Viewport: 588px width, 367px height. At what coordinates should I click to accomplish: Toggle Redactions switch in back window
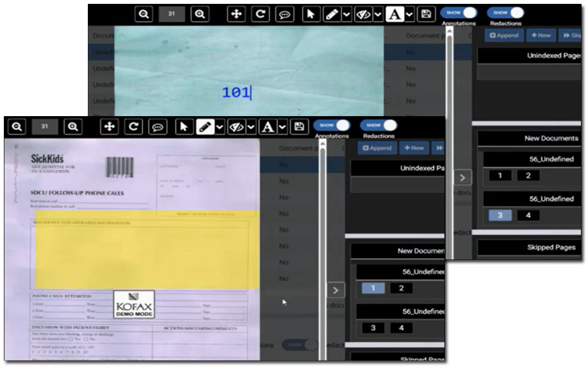coord(505,13)
